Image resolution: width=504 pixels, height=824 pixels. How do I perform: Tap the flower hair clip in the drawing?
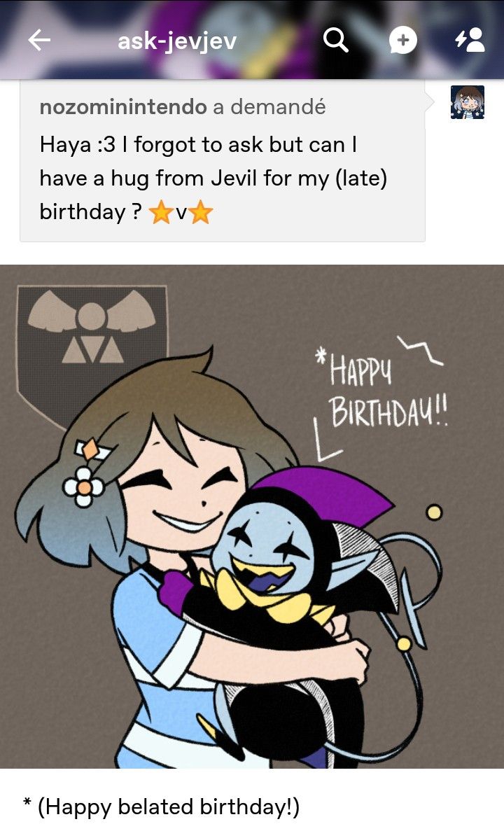coord(83,487)
